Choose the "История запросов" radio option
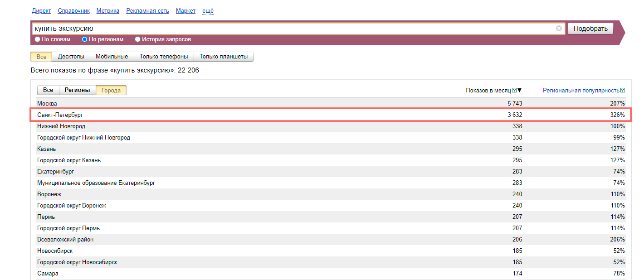644x280 pixels. click(138, 39)
